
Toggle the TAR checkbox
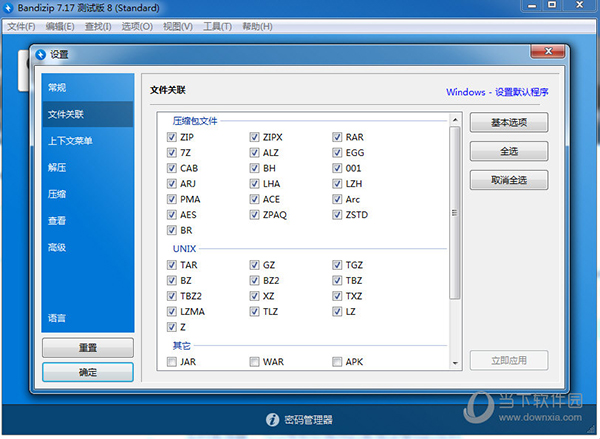172,265
